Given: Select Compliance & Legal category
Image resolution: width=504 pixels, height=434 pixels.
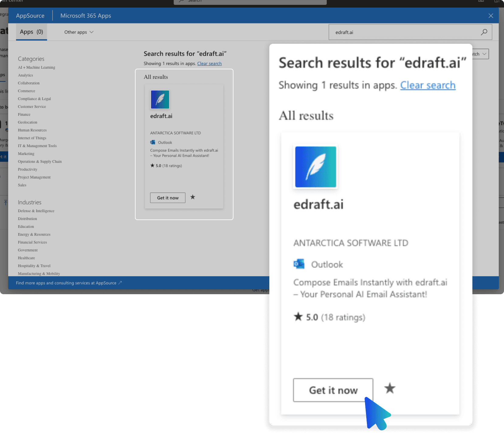Looking at the screenshot, I should [34, 99].
